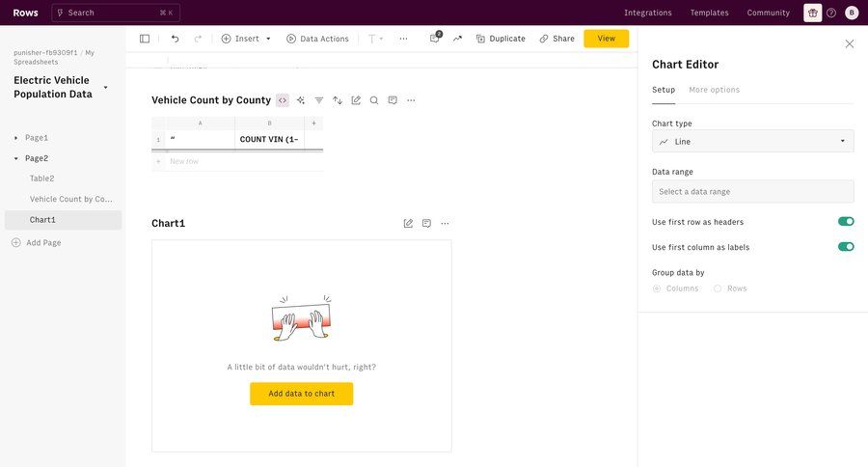Open the text formatting dropdown
Image resolution: width=868 pixels, height=467 pixels.
pos(375,39)
